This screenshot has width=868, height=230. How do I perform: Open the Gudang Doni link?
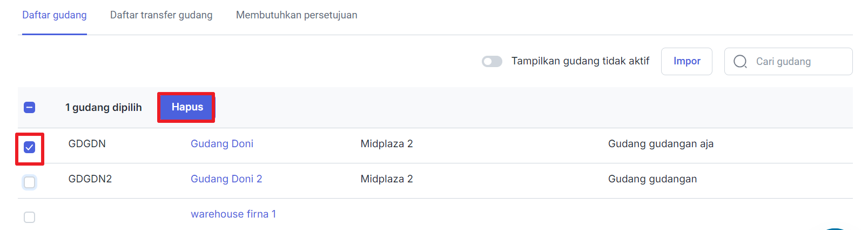click(222, 144)
